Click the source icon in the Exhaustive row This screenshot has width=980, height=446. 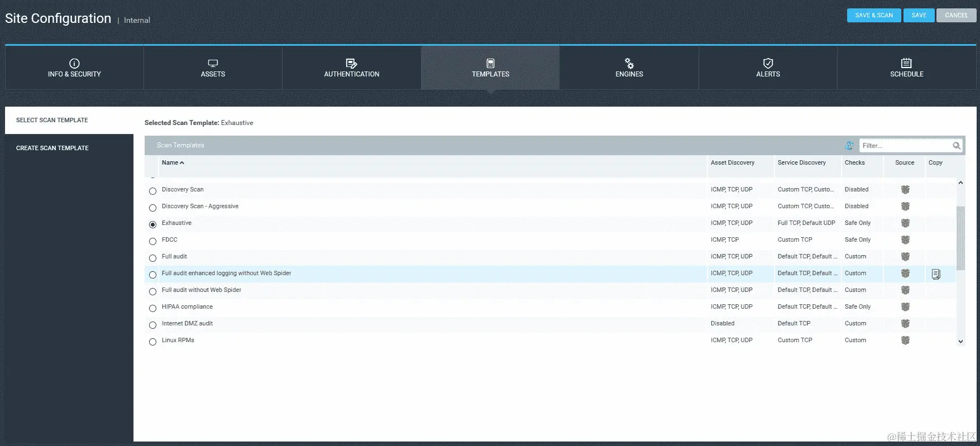coord(905,223)
